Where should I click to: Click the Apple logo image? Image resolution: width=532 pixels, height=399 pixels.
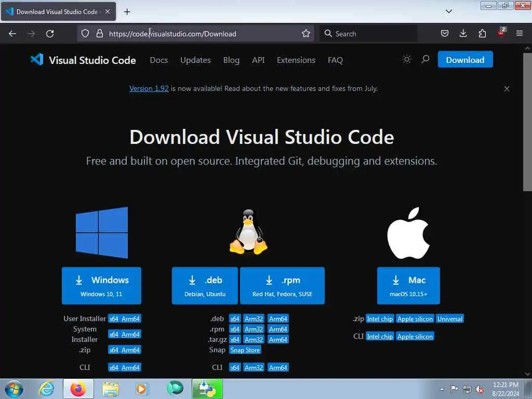pos(408,233)
